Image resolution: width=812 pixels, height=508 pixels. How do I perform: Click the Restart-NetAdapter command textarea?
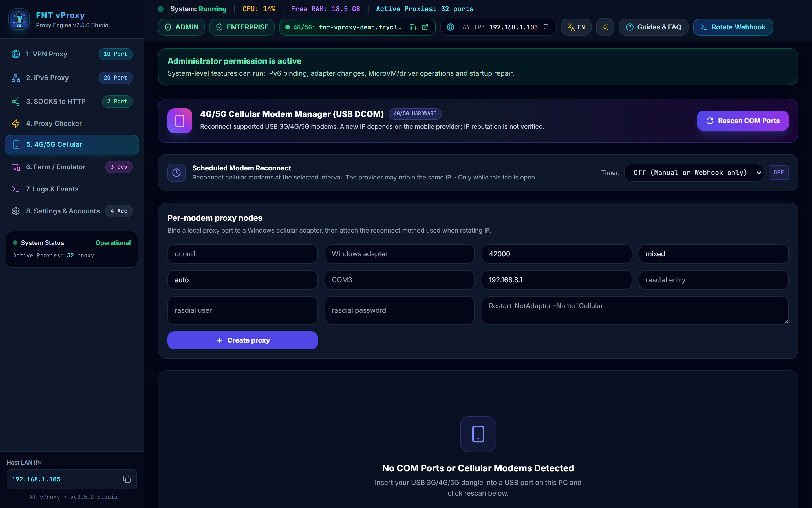(x=635, y=310)
